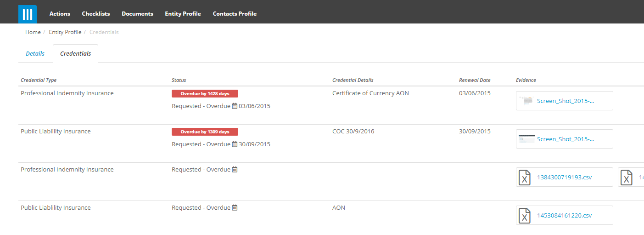Viewport: 644px width, 235px height.
Task: Open thumbnail of first Screen_Shot evidence file
Action: click(x=526, y=101)
